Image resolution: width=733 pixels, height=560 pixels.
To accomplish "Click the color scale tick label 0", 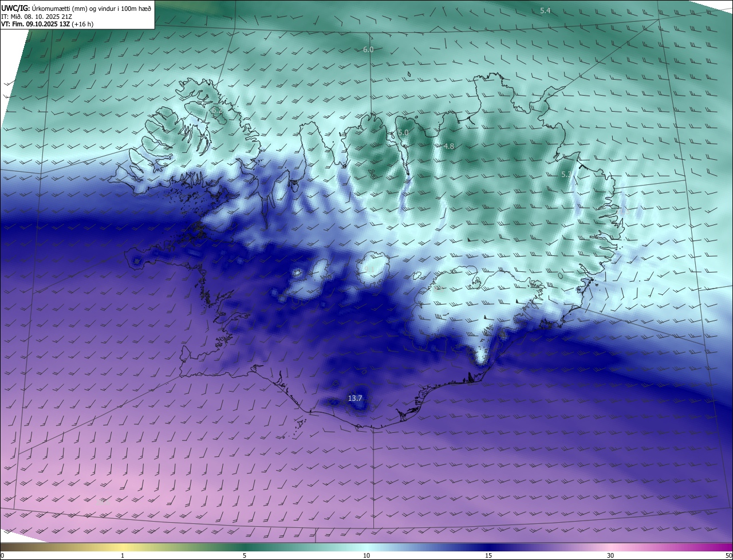I will (x=2, y=555).
